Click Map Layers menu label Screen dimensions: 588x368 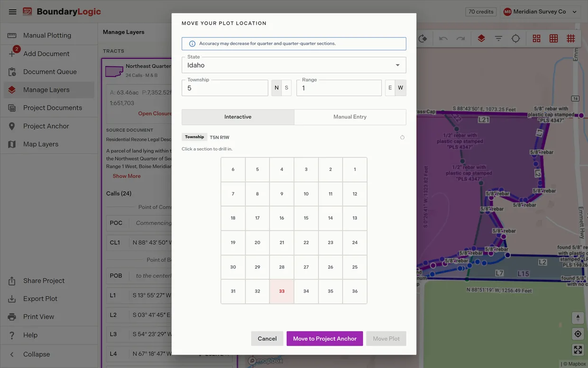[x=41, y=144]
